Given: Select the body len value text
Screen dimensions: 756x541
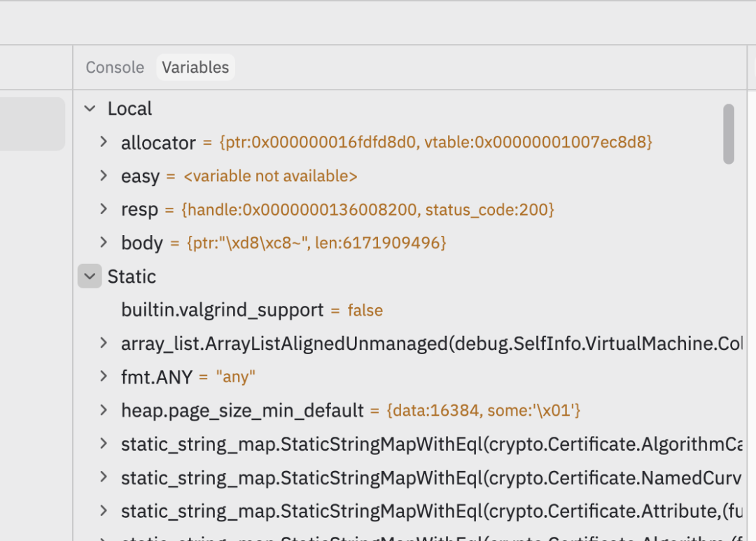Looking at the screenshot, I should [379, 243].
